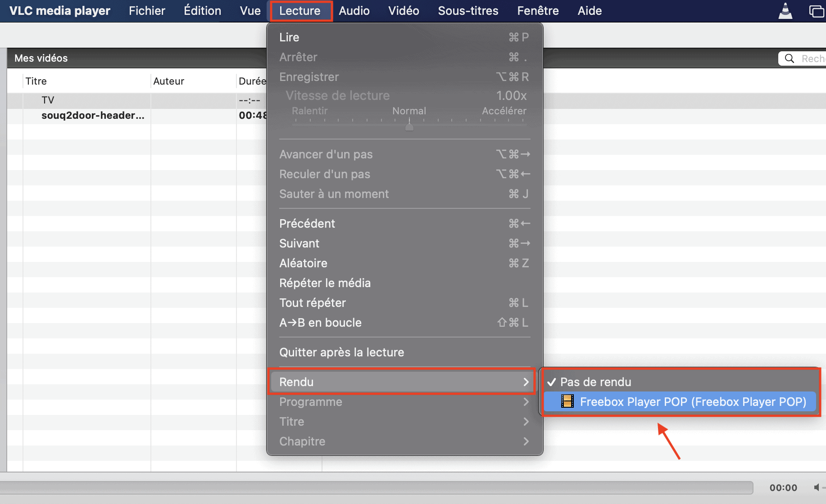826x504 pixels.
Task: Click the 00:00 elapsed time display
Action: pos(783,488)
